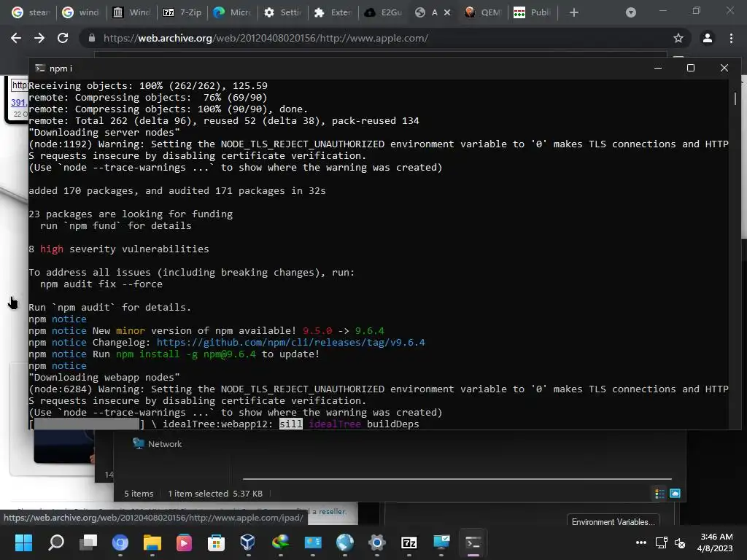The height and width of the screenshot is (560, 747).
Task: Bookmark this page with the star icon
Action: pos(678,38)
